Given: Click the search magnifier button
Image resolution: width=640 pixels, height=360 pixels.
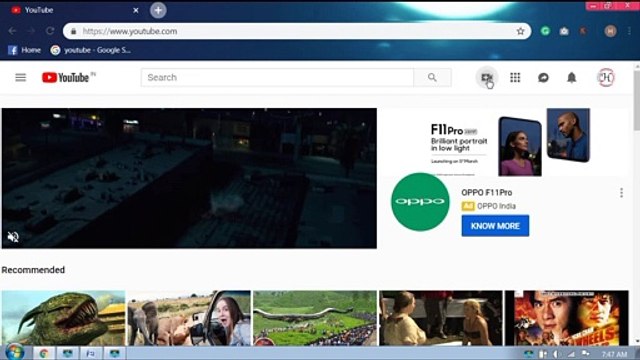Looking at the screenshot, I should click(432, 77).
